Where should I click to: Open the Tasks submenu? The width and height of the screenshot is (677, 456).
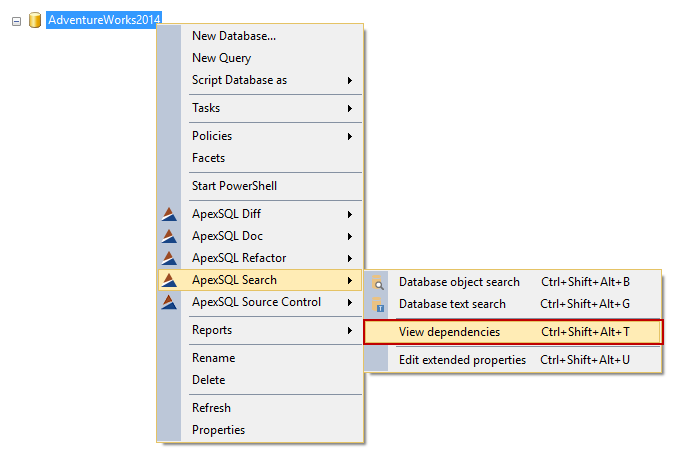pyautogui.click(x=260, y=108)
